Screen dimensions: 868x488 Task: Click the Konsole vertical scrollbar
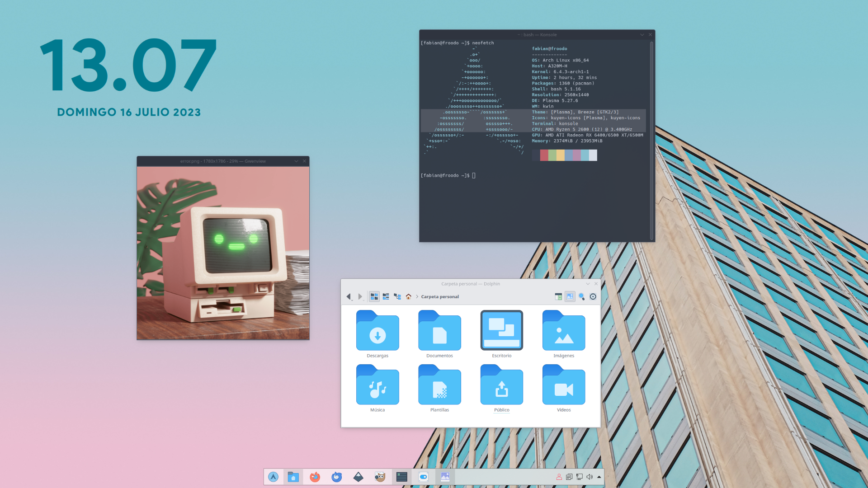[651, 140]
